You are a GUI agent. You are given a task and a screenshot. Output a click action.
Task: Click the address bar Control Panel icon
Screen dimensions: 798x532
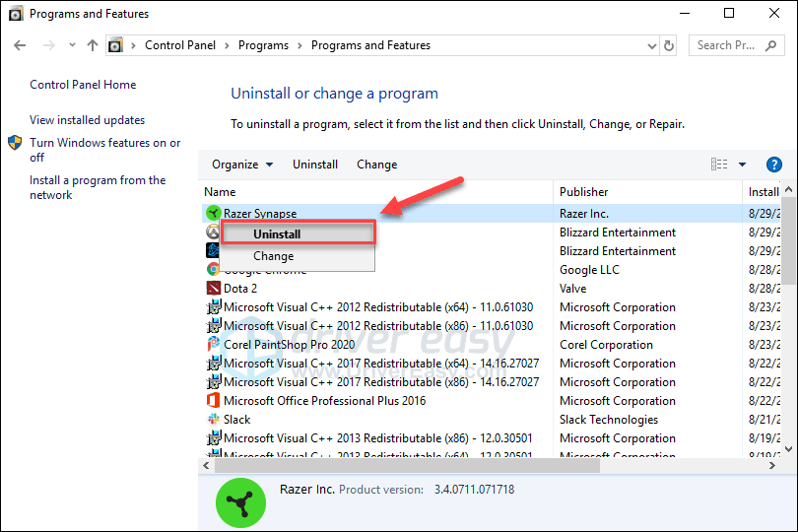(116, 45)
